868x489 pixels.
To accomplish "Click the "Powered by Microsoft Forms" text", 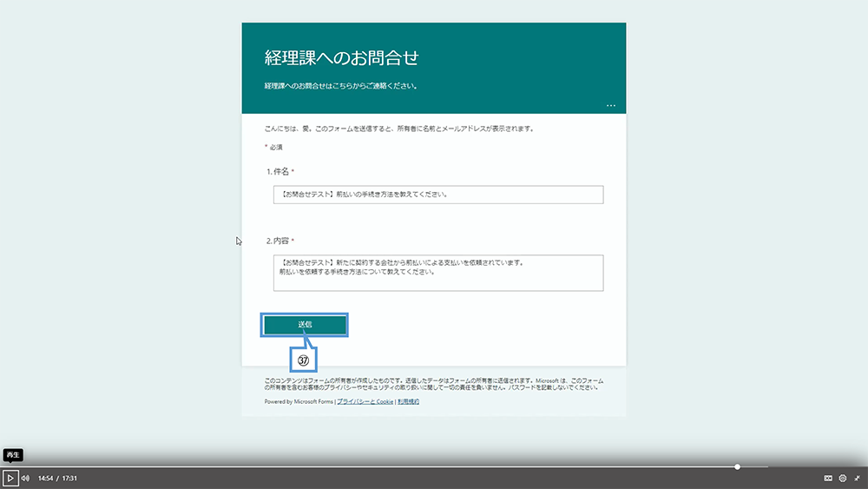I will pyautogui.click(x=299, y=401).
